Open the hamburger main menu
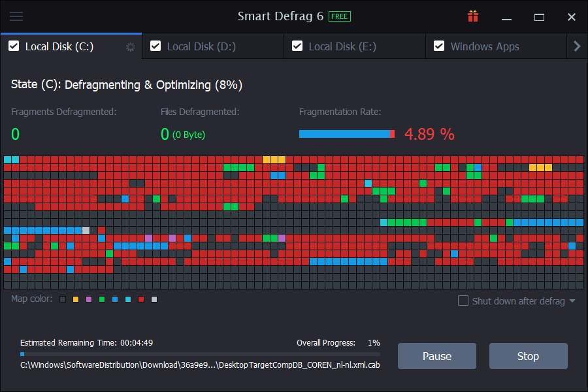 pyautogui.click(x=16, y=17)
